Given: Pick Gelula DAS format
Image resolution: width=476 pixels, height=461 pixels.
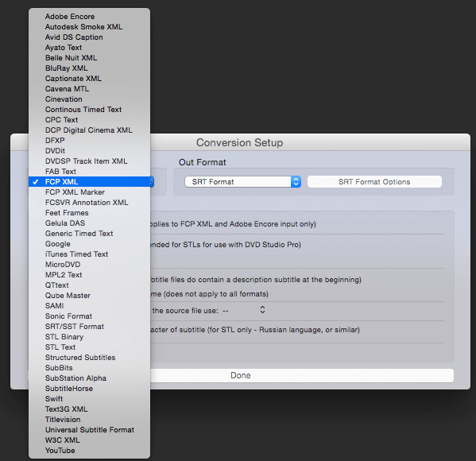Looking at the screenshot, I should click(89, 223).
